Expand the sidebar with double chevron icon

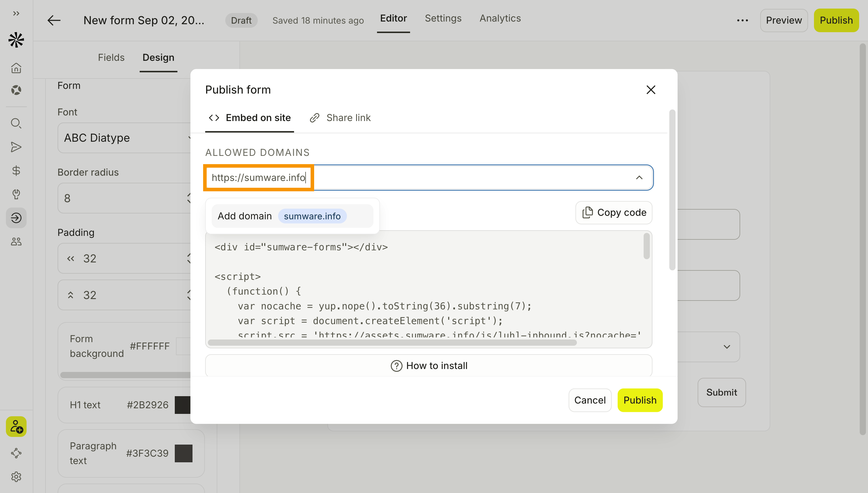pos(16,13)
